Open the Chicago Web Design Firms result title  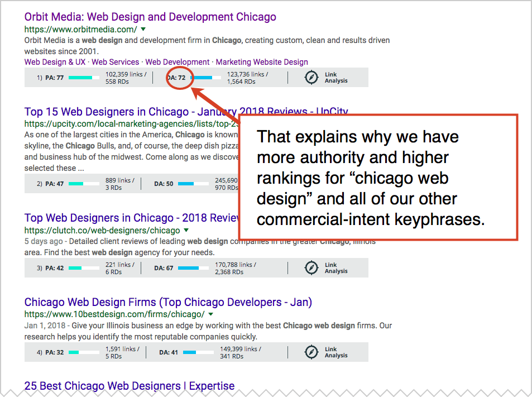click(x=168, y=302)
